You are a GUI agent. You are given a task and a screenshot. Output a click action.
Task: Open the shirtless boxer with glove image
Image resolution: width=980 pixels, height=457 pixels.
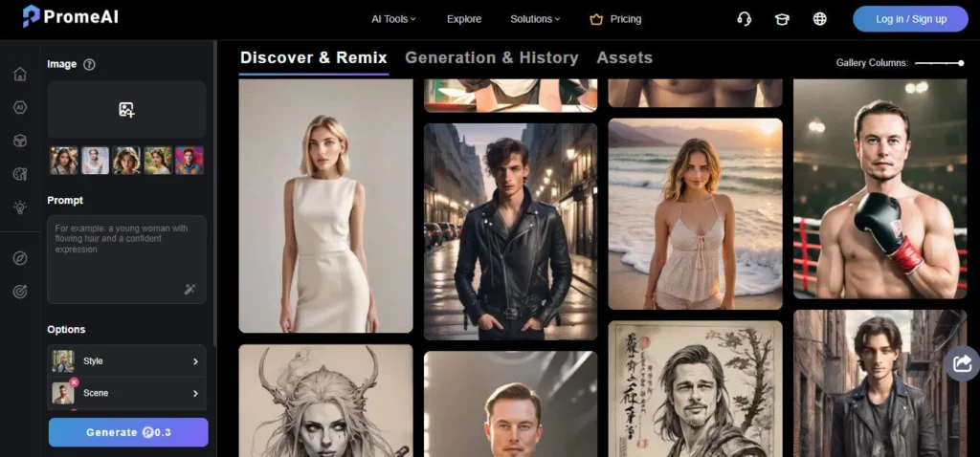pos(880,188)
